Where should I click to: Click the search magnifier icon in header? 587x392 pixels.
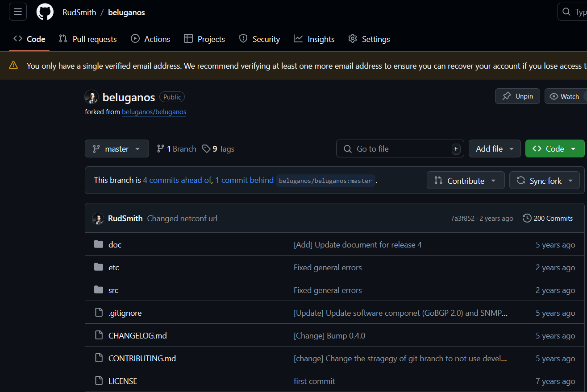pos(566,12)
